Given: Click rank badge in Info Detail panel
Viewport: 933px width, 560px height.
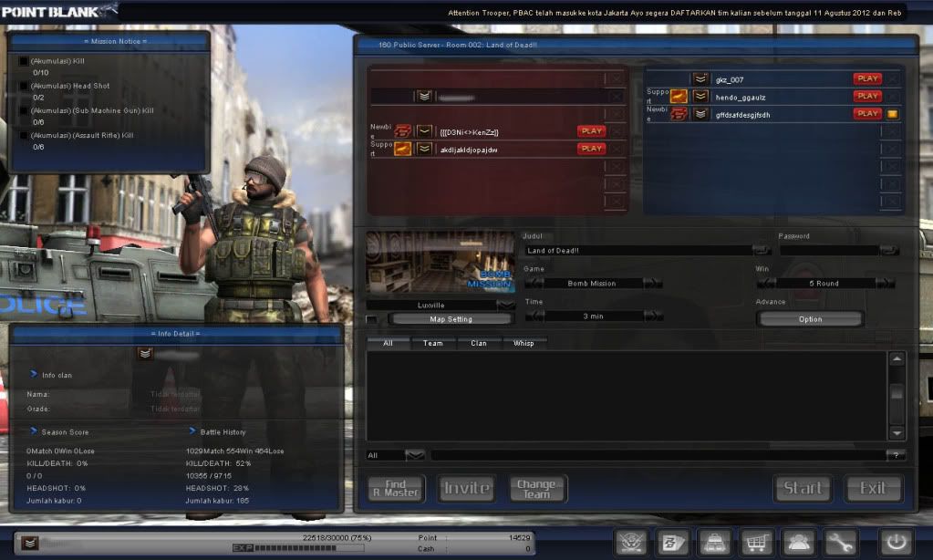Looking at the screenshot, I should click(x=145, y=354).
